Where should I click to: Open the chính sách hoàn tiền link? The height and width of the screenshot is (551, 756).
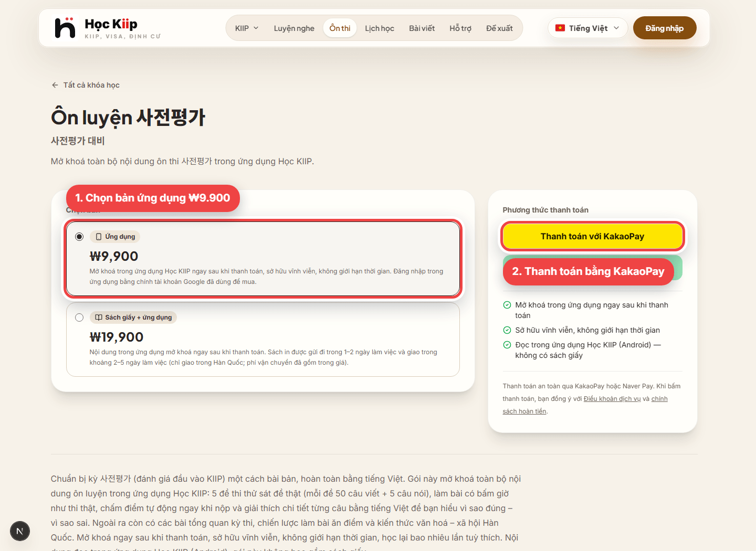[x=585, y=405]
